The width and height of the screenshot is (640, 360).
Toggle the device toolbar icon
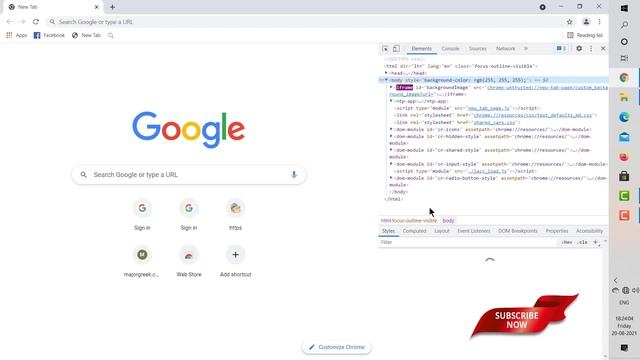[x=396, y=49]
